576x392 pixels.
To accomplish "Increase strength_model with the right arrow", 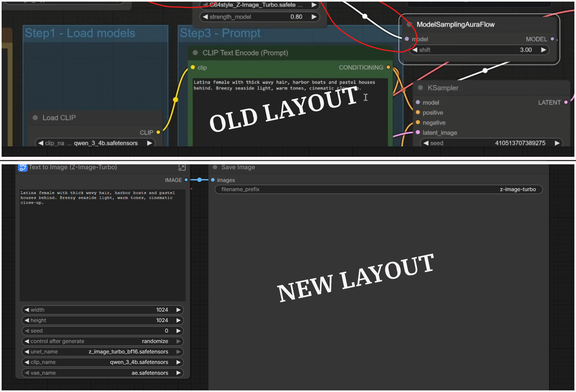I will point(314,17).
